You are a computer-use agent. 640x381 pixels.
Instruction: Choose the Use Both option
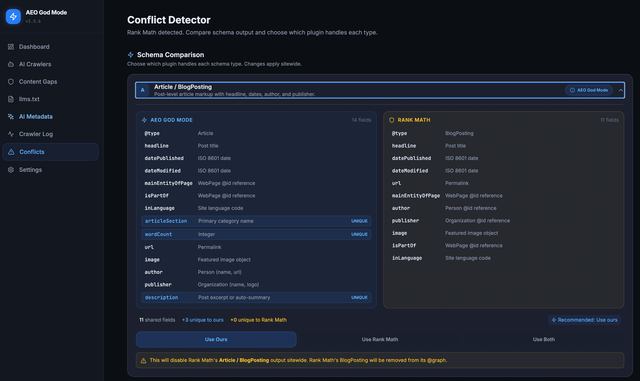[x=544, y=339]
